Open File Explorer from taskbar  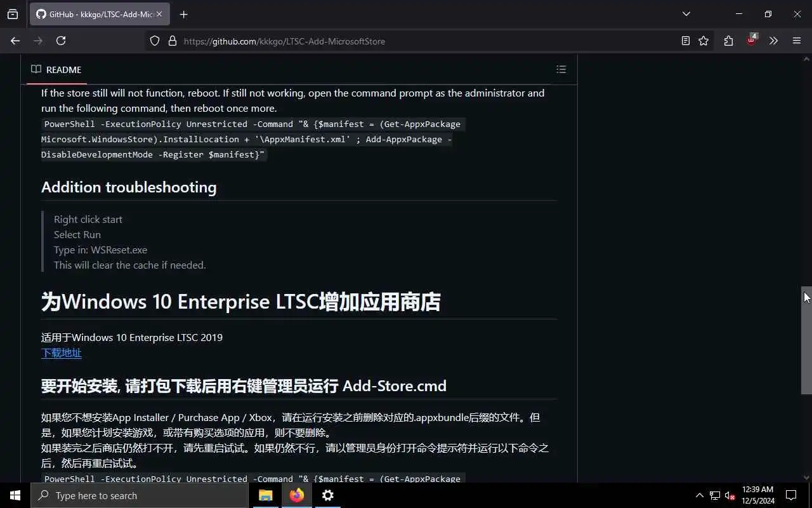point(266,495)
